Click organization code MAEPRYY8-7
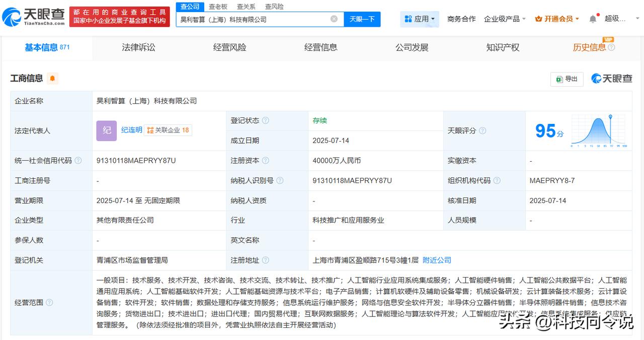 (x=552, y=180)
